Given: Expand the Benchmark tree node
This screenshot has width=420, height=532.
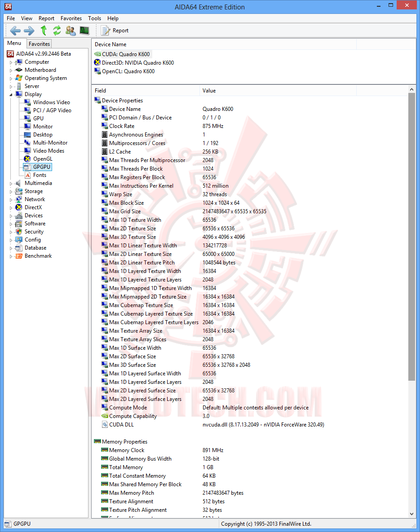Looking at the screenshot, I should 11,256.
